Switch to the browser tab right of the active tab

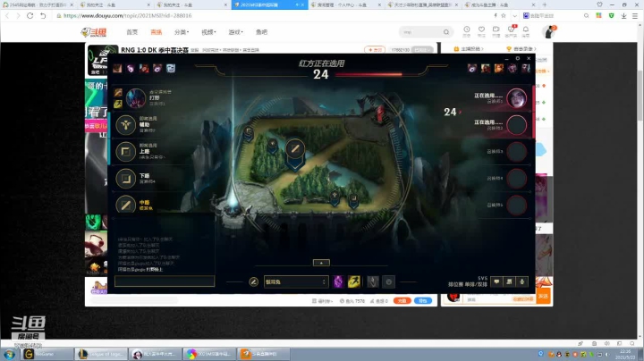pyautogui.click(x=346, y=5)
